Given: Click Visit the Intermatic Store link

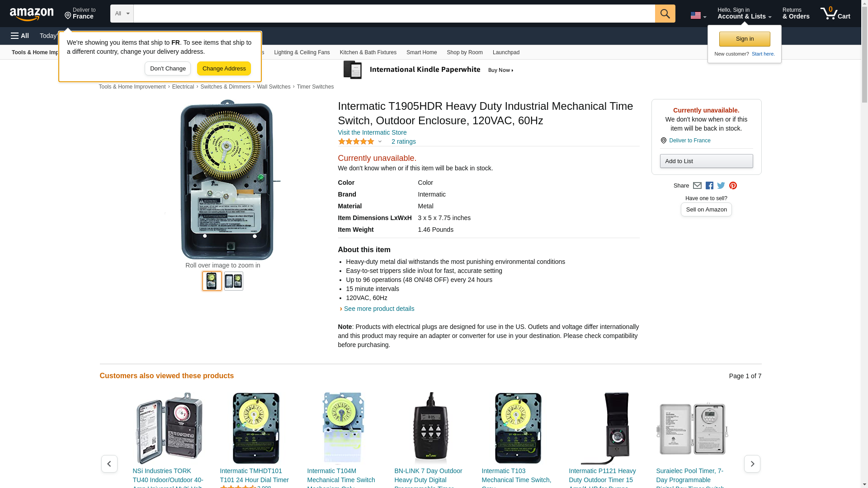Looking at the screenshot, I should [372, 132].
